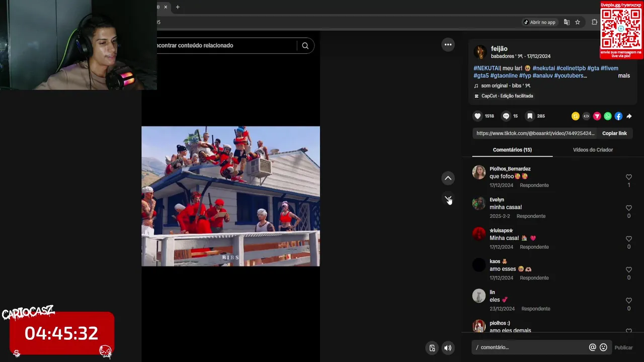Go to previous video with up chevron
This screenshot has height=362, width=644.
tap(448, 178)
